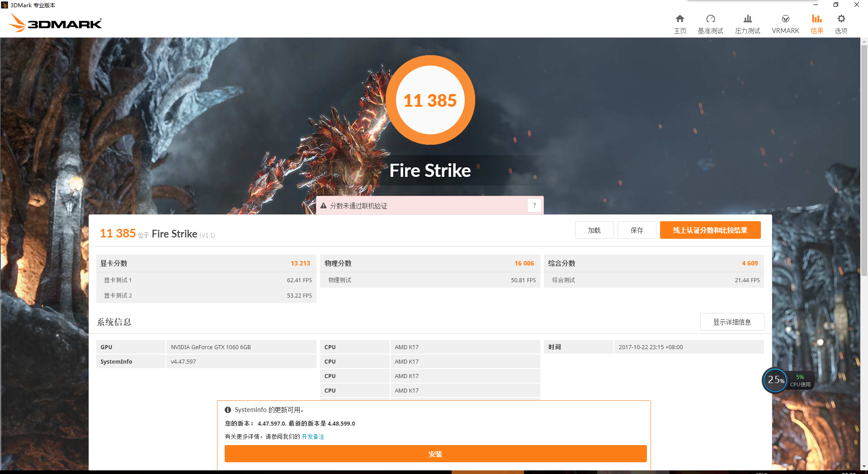This screenshot has width=868, height=474.
Task: Click the (V1.1) version label
Action: 208,235
